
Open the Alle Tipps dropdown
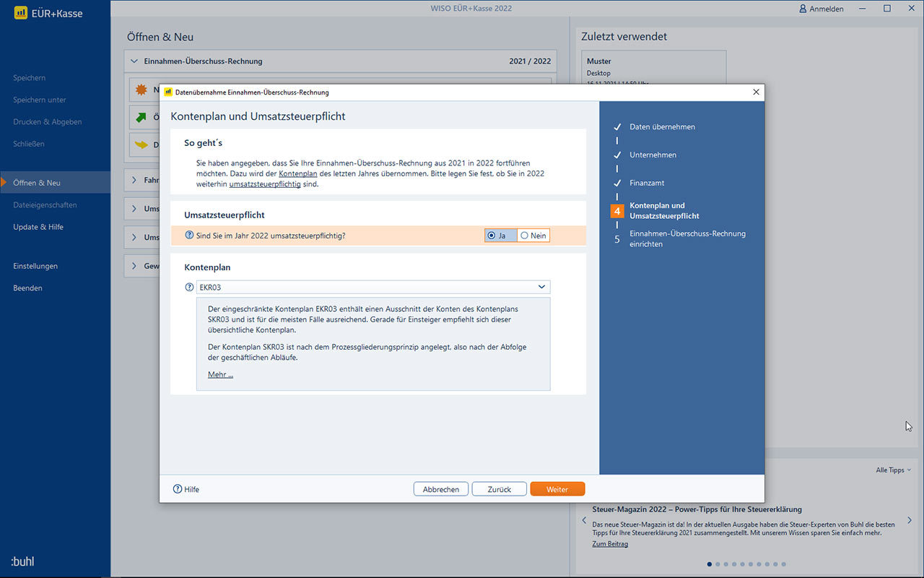893,470
